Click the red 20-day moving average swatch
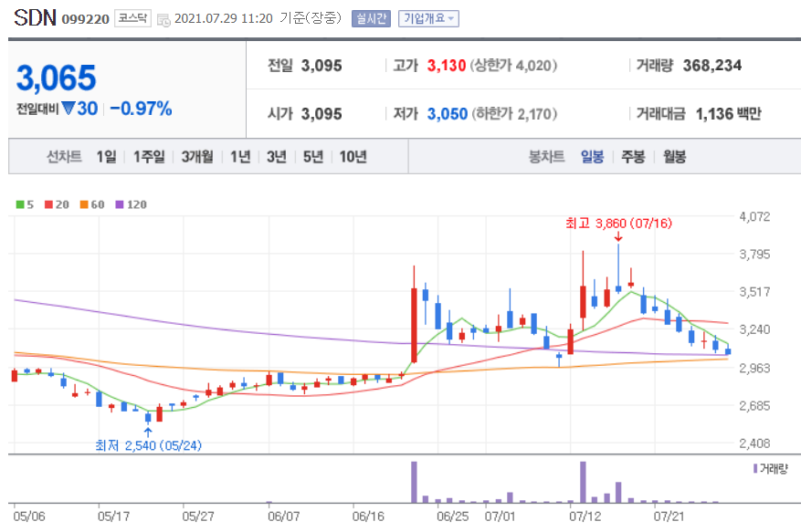Screen dimensions: 801x532 (x=48, y=204)
